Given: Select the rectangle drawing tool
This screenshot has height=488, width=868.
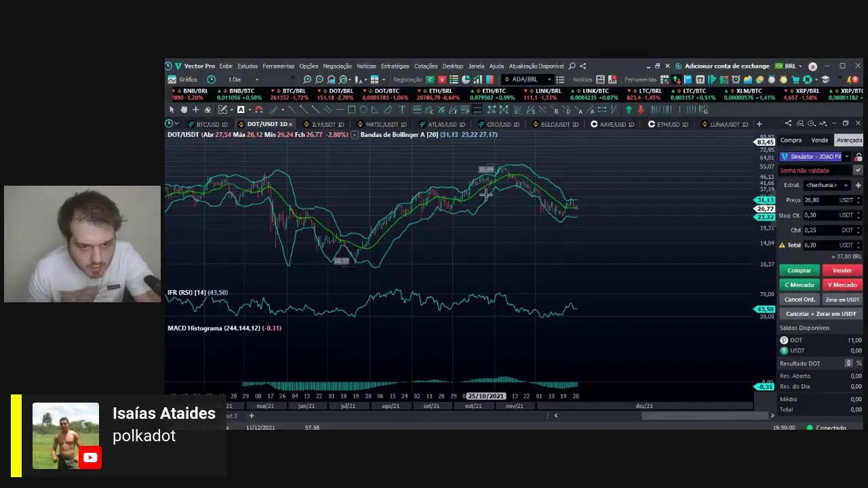Looking at the screenshot, I should [x=351, y=110].
